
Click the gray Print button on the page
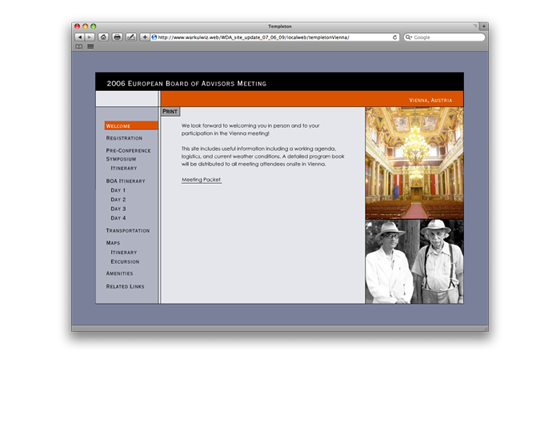tap(170, 111)
